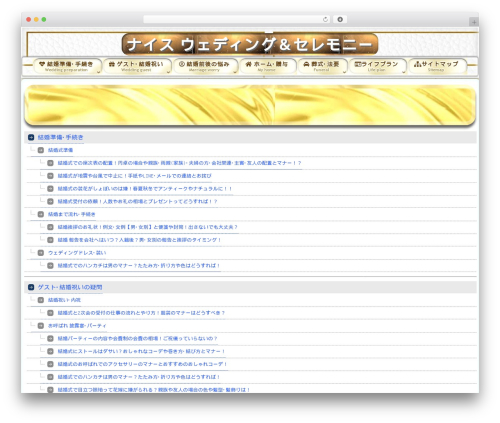Open the ウェディングドレス subcategory link
The height and width of the screenshot is (423, 500).
77,253
